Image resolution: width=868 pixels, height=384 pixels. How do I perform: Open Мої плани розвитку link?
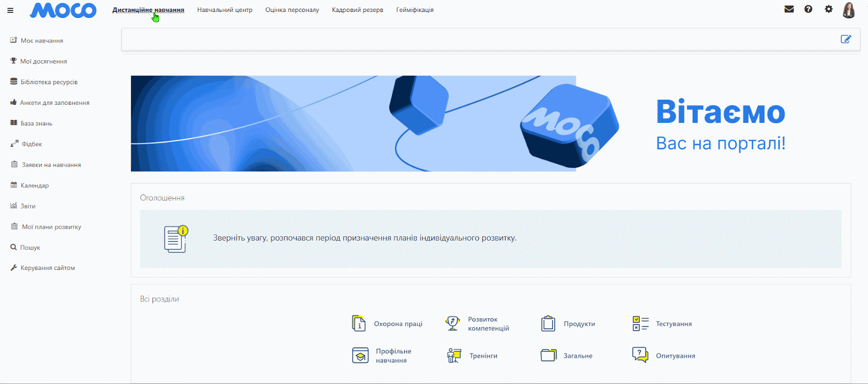[x=52, y=226]
